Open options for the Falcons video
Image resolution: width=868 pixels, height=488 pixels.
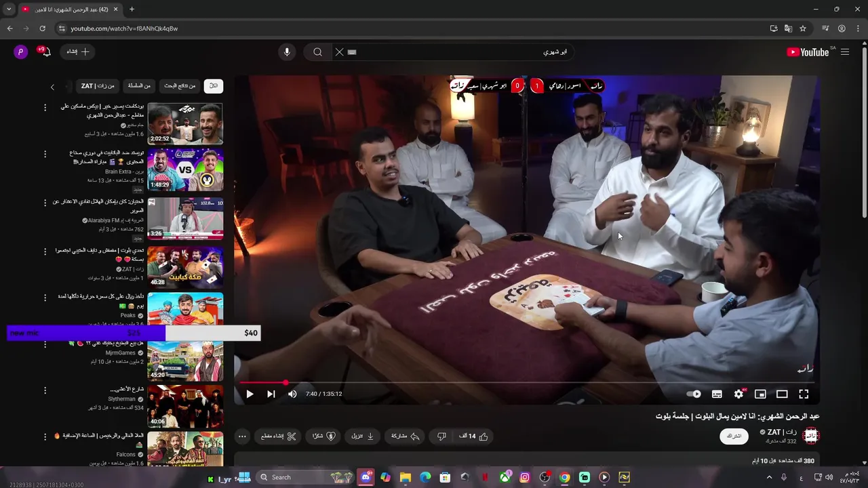click(45, 436)
